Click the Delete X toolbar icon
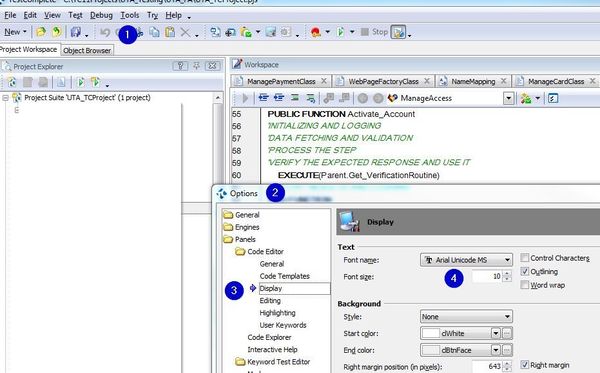This screenshot has width=600, height=373. (x=185, y=32)
